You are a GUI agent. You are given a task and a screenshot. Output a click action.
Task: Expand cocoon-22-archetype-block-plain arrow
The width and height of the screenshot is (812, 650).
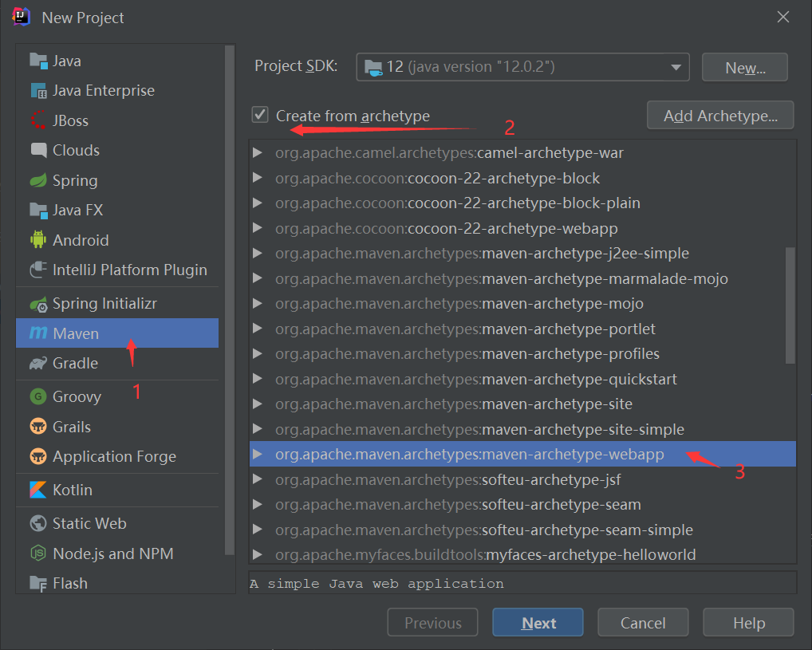(257, 203)
